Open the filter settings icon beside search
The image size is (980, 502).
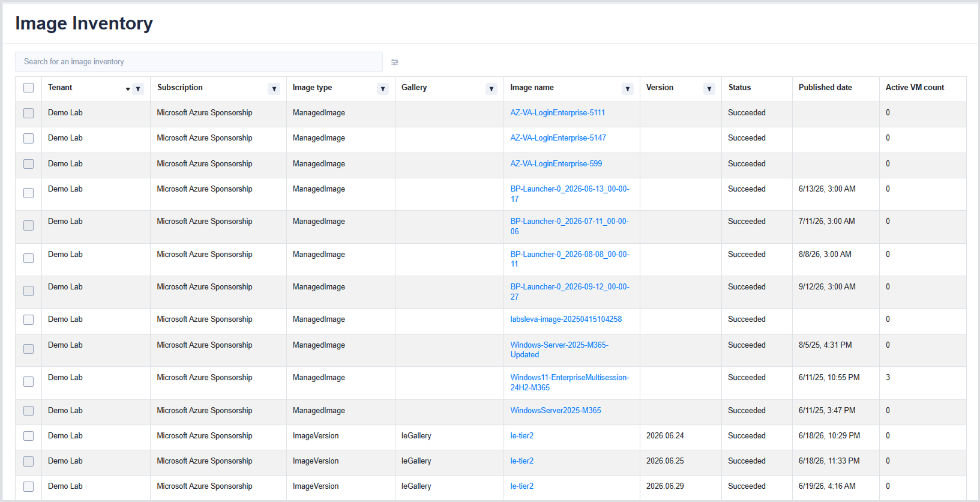point(394,62)
